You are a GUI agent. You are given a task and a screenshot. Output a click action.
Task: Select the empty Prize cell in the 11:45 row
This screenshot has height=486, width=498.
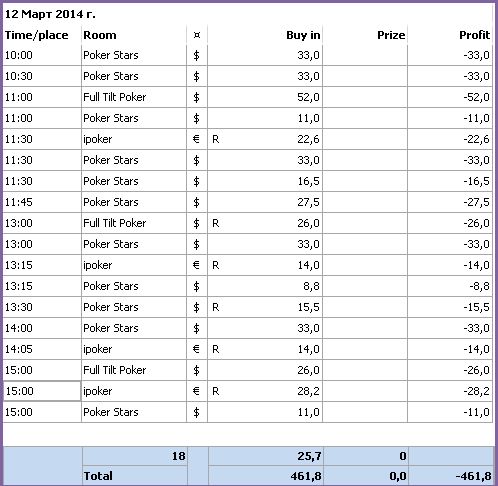click(365, 202)
